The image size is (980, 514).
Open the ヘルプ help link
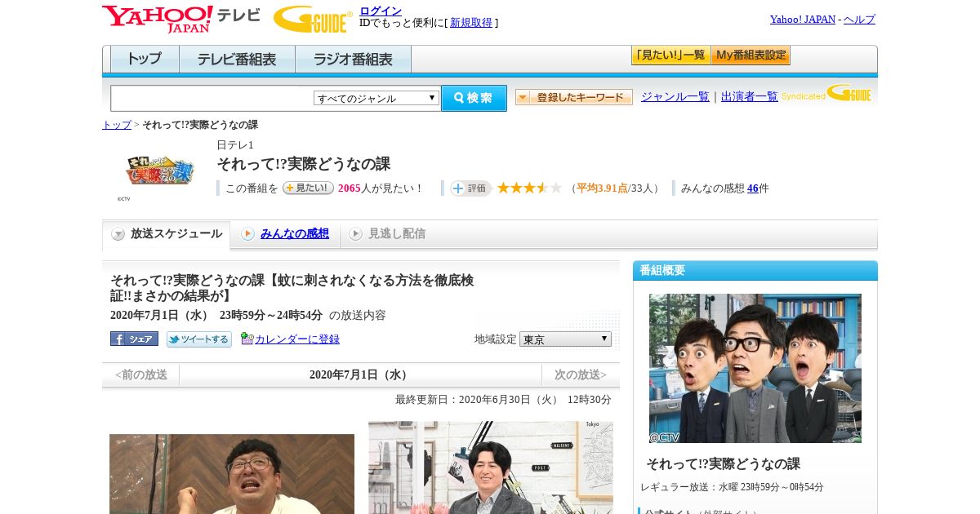pos(859,20)
